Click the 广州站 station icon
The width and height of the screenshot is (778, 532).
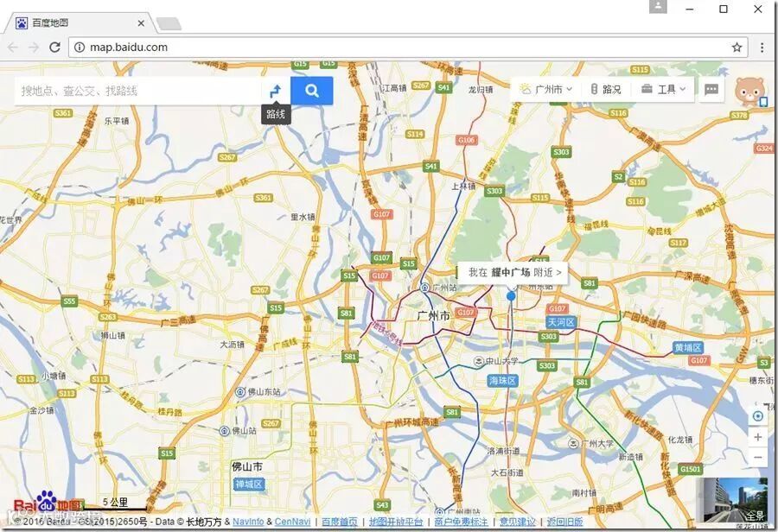[x=424, y=288]
